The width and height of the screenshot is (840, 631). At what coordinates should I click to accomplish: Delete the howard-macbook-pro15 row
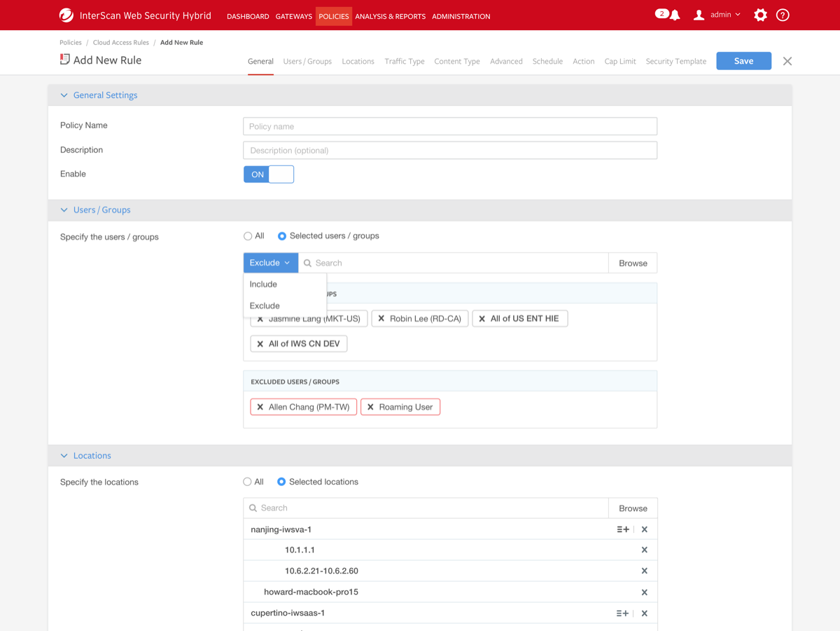tap(645, 592)
